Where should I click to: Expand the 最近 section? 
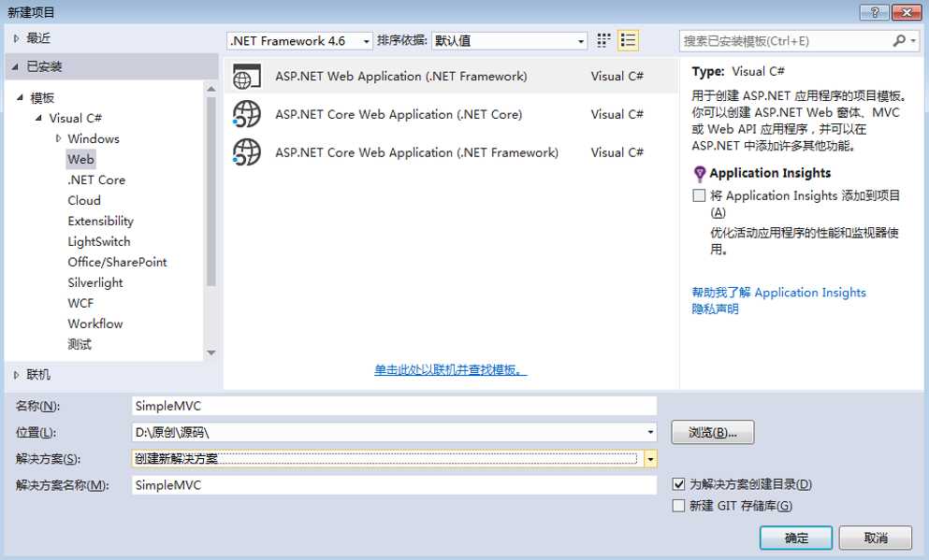pos(16,38)
